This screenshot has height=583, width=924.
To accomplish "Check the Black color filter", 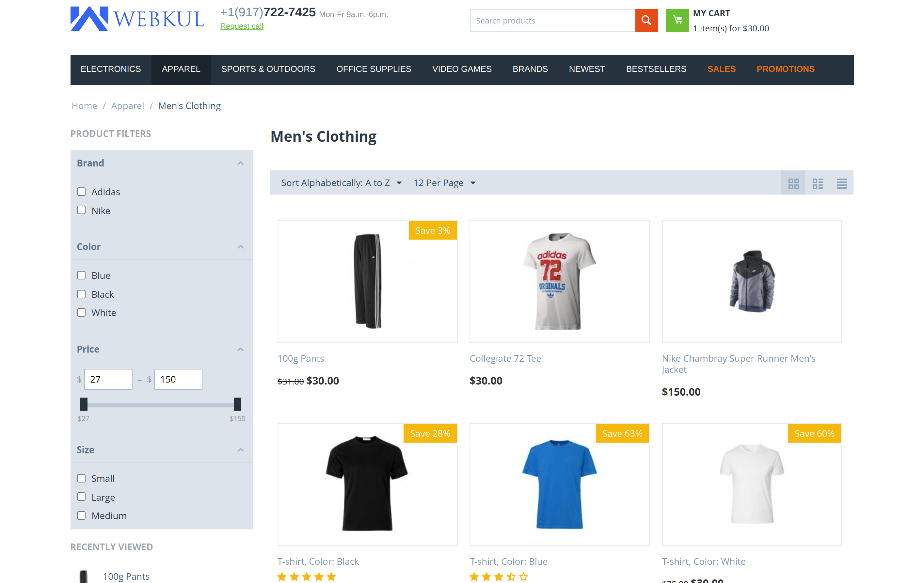I will click(81, 294).
